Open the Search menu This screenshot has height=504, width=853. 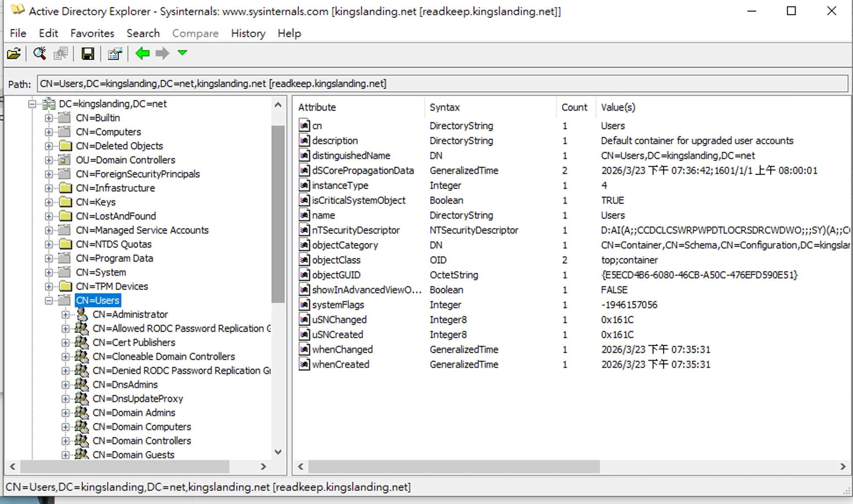[143, 33]
